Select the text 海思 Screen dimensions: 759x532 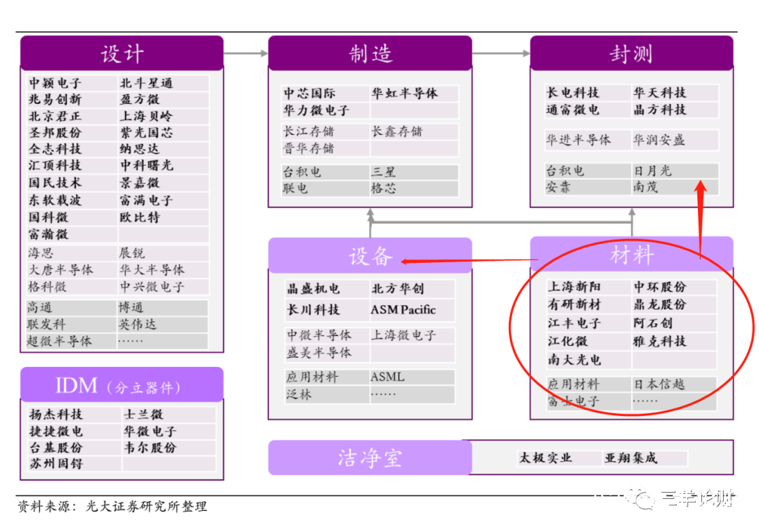[x=41, y=253]
